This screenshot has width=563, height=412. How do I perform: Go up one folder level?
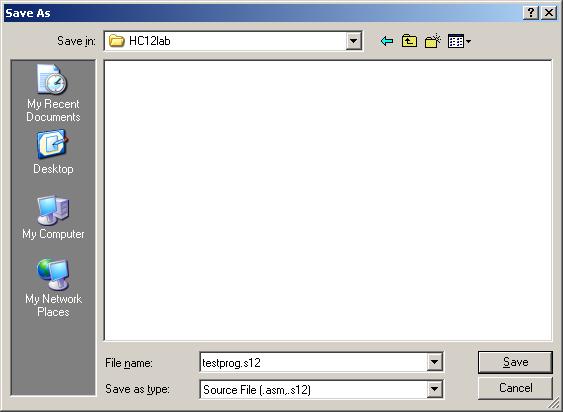tap(409, 41)
